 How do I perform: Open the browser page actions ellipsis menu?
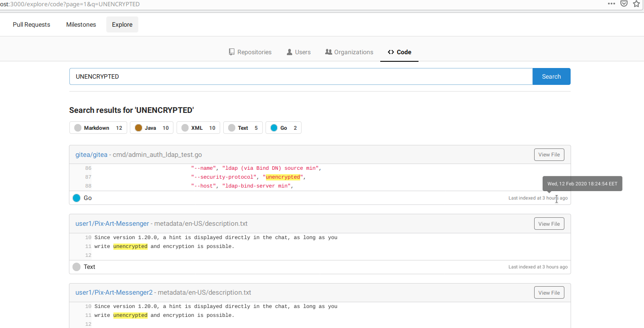click(612, 4)
